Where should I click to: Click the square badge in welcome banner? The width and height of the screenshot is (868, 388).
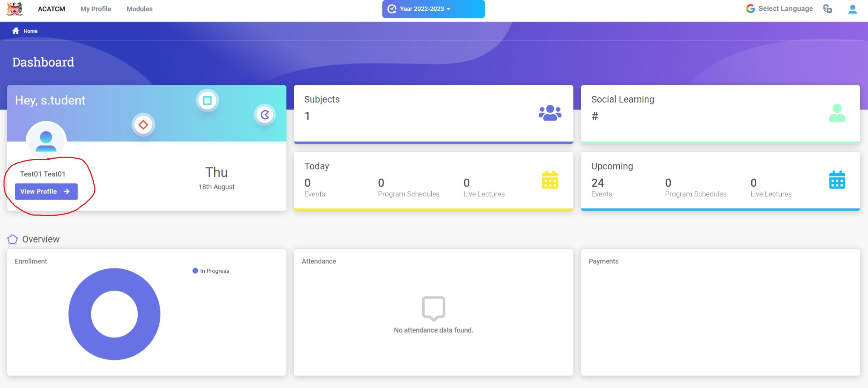point(208,100)
